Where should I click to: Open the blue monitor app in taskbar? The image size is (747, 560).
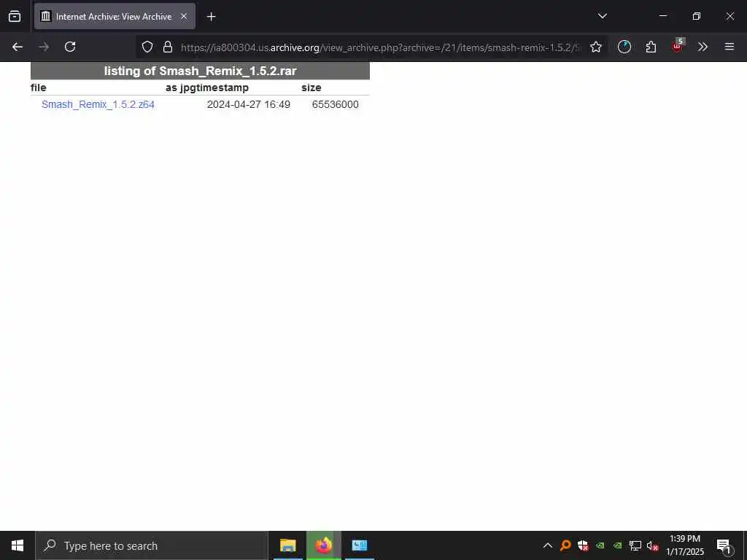[359, 545]
